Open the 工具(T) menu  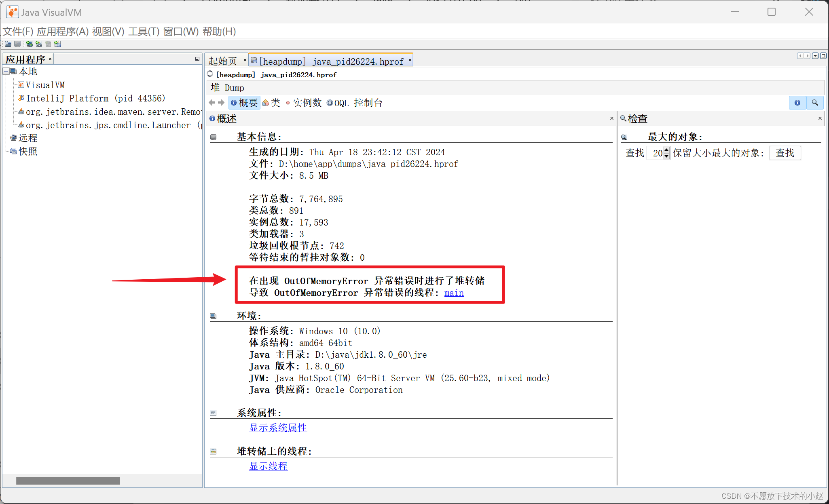(144, 31)
